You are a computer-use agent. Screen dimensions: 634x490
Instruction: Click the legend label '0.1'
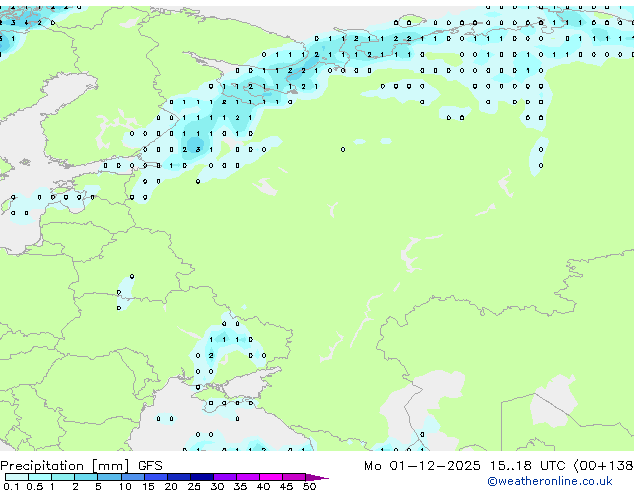click(x=11, y=486)
